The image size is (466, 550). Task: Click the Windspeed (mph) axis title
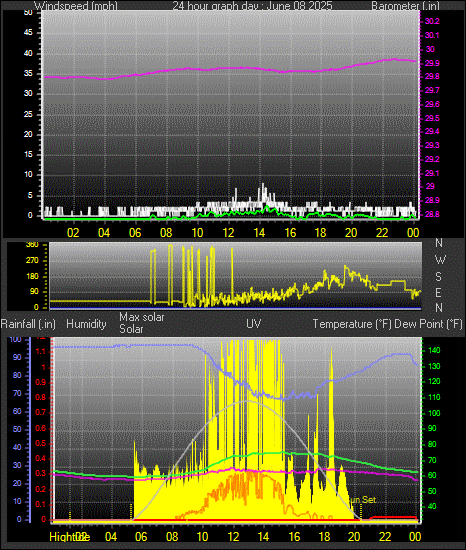(75, 6)
